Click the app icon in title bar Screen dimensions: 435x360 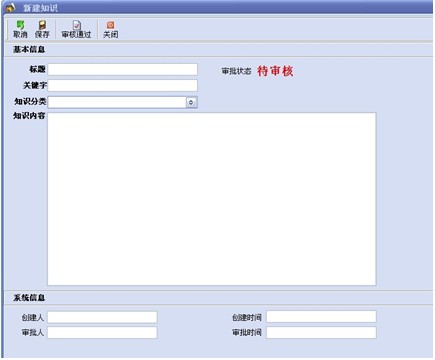pyautogui.click(x=11, y=7)
